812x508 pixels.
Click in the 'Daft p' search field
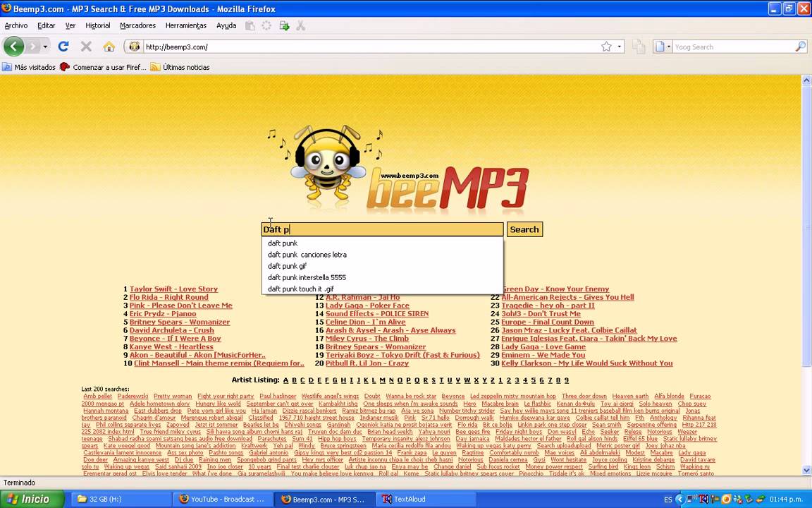(382, 229)
